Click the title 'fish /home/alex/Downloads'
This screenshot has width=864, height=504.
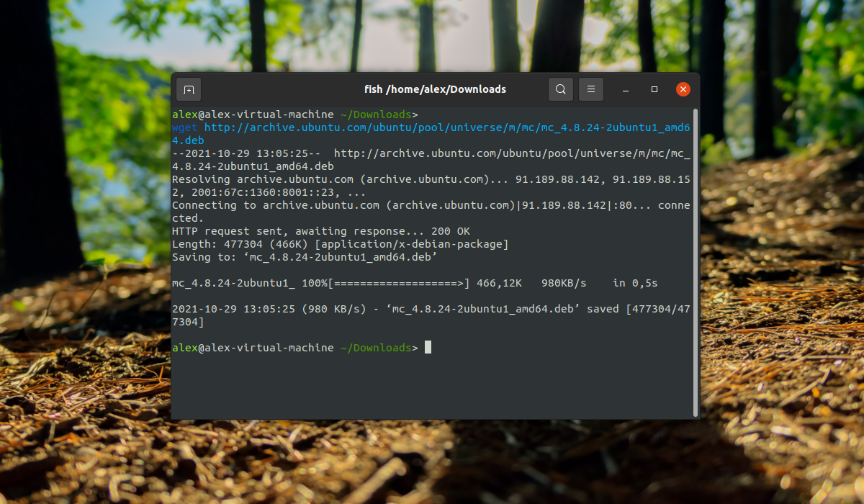(x=435, y=89)
